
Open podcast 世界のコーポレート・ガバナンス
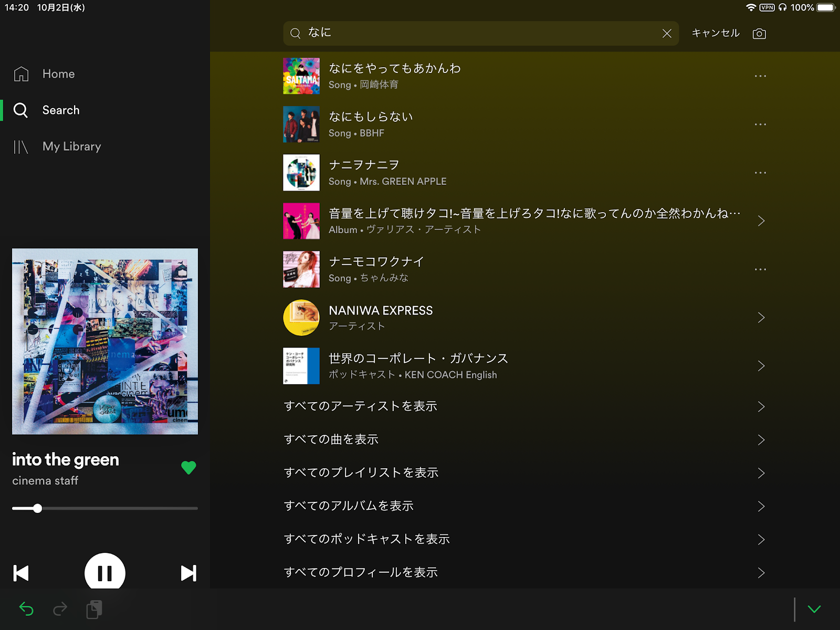click(x=525, y=366)
